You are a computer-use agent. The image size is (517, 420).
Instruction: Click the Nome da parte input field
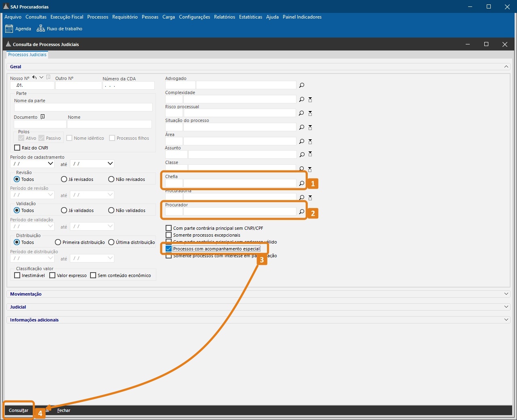tap(83, 107)
